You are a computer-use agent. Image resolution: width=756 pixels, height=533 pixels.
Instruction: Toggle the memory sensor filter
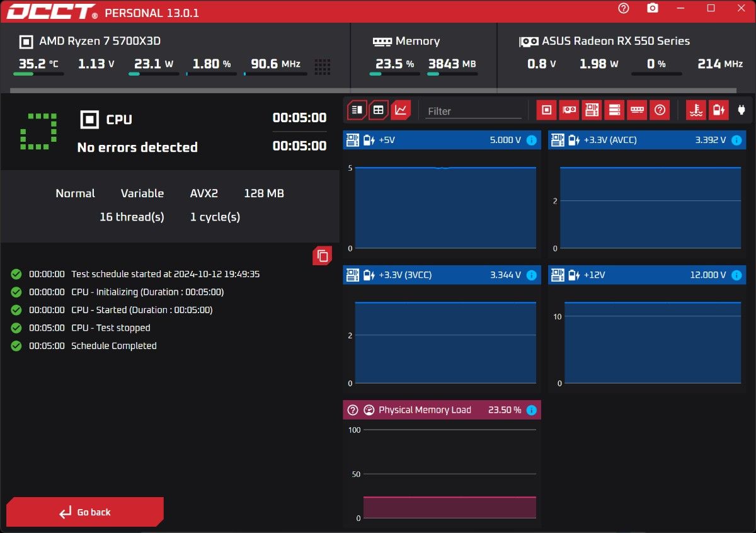pyautogui.click(x=637, y=110)
